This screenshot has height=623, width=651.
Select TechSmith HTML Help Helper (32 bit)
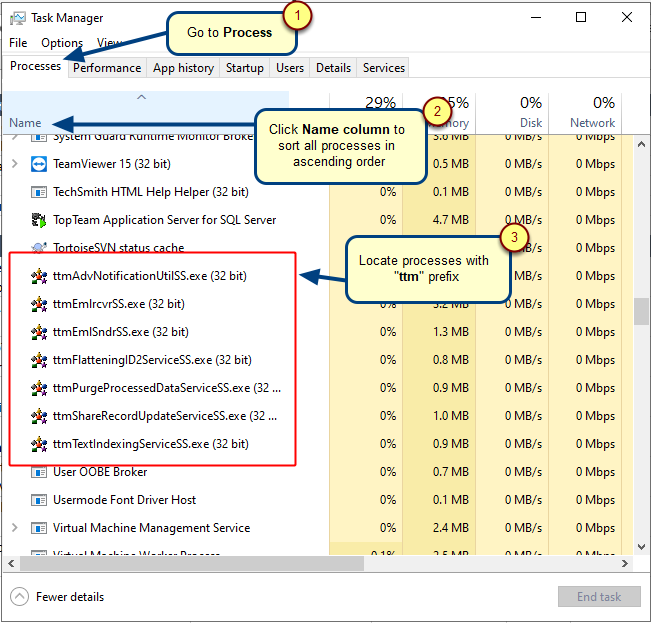pyautogui.click(x=151, y=192)
